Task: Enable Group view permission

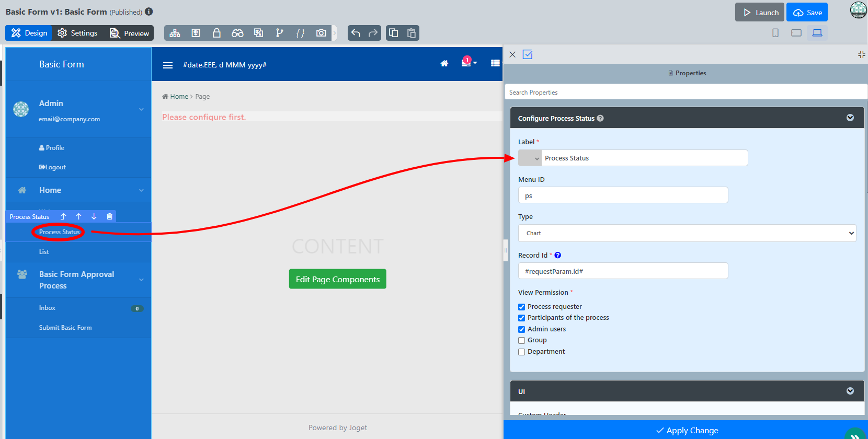Action: pyautogui.click(x=521, y=340)
